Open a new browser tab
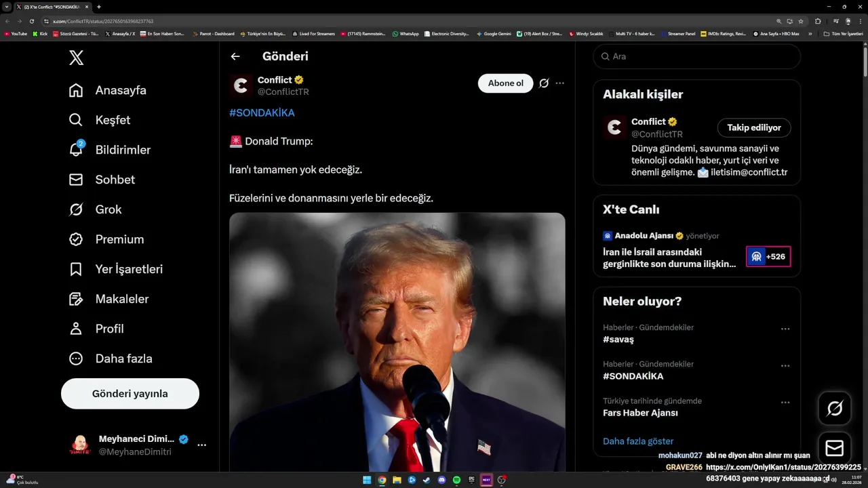868x488 pixels. pyautogui.click(x=99, y=7)
